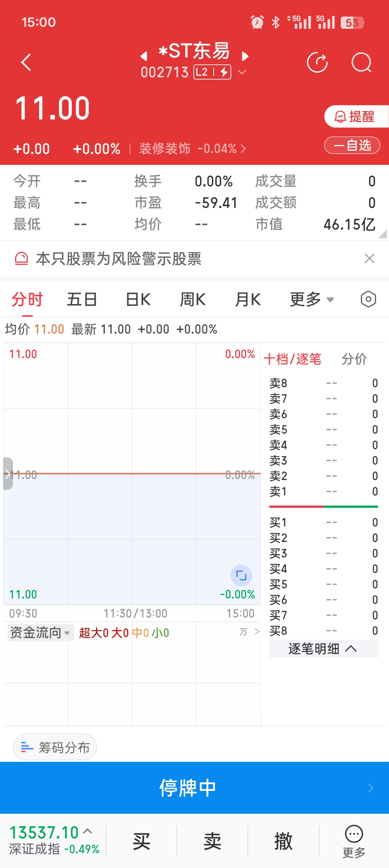Screen dimensions: 389x868
Task: Open the 筹码分布 chip distribution button
Action: (x=55, y=747)
